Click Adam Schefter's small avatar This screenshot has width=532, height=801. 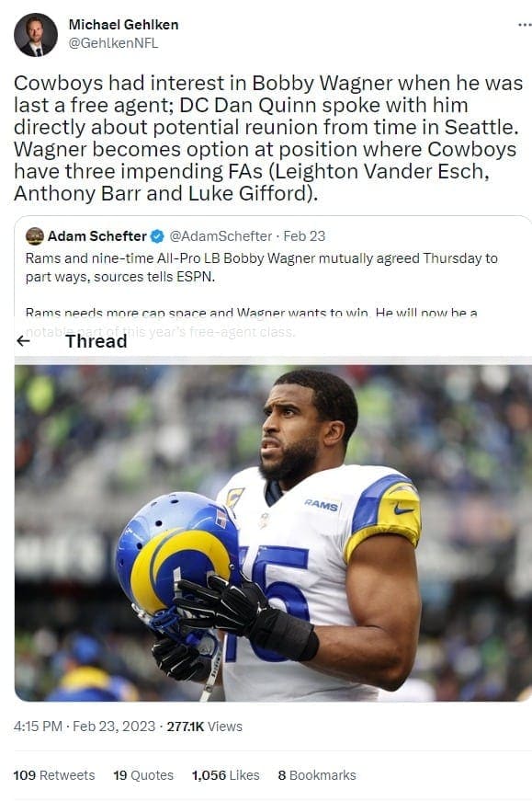coord(35,236)
